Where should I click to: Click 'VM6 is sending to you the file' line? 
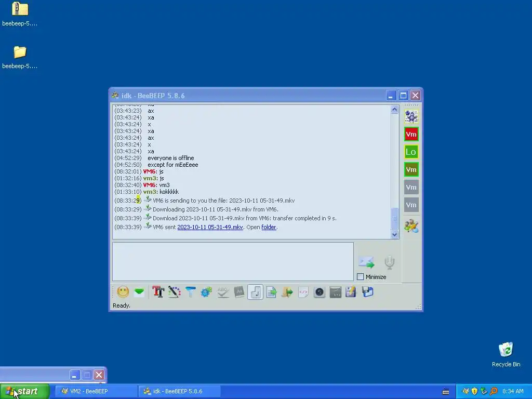223,201
